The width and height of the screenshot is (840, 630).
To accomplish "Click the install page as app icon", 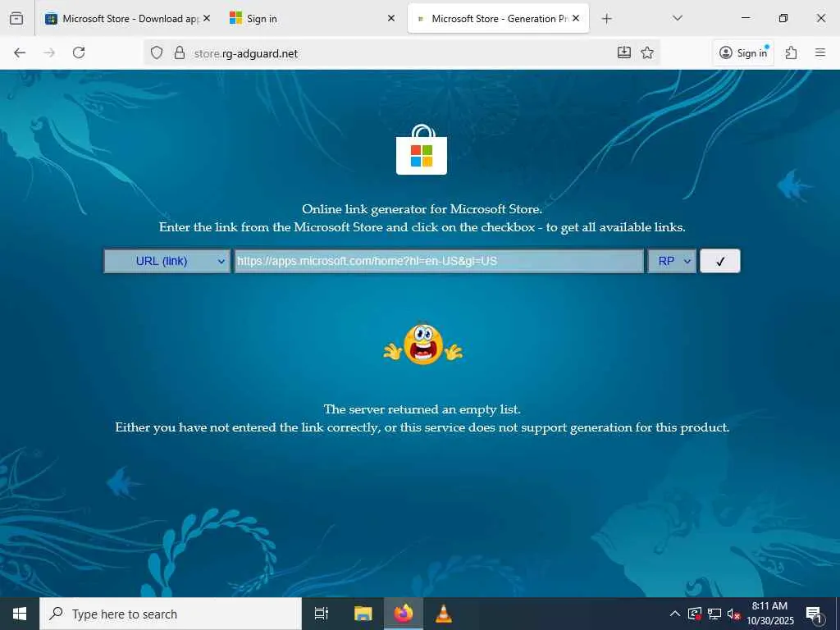I will (x=624, y=52).
